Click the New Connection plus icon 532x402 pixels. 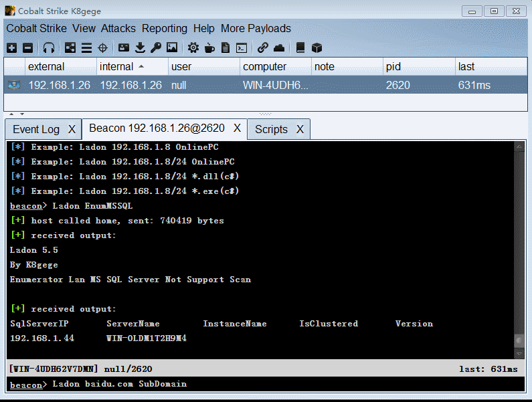pos(12,48)
